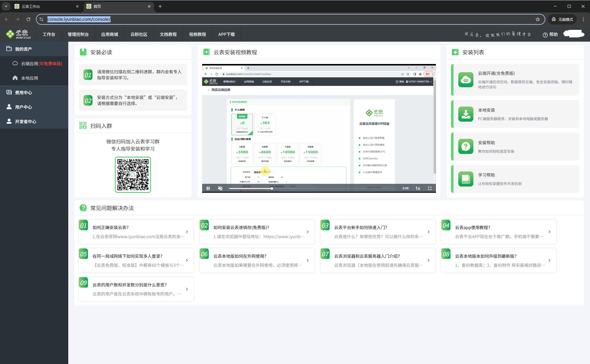Expand the chevron on 云表本地版如何在外网使用
Image resolution: width=590 pixels, height=364 pixels.
coord(308,260)
